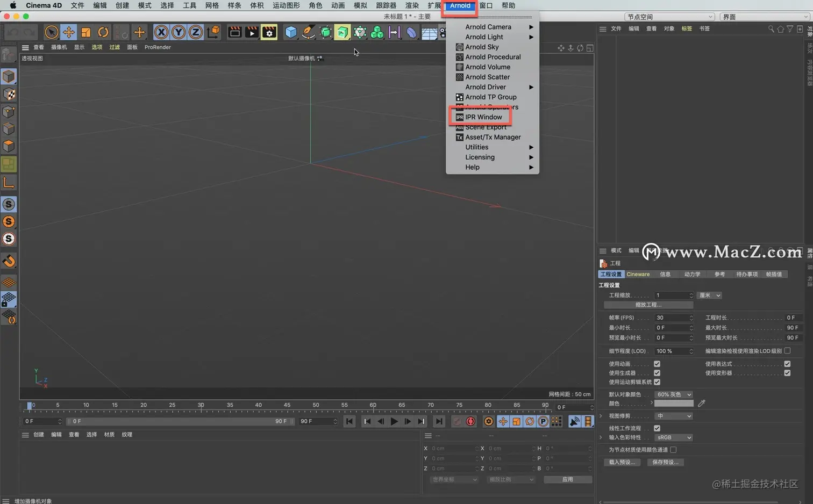Expand the Utilities submenu
The height and width of the screenshot is (504, 813).
click(492, 147)
